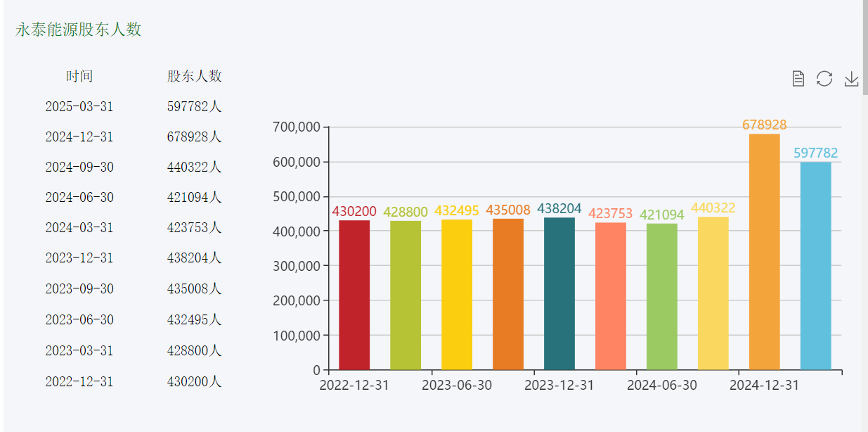Image resolution: width=868 pixels, height=432 pixels.
Task: Click the 股东人数 column header
Action: tap(194, 76)
